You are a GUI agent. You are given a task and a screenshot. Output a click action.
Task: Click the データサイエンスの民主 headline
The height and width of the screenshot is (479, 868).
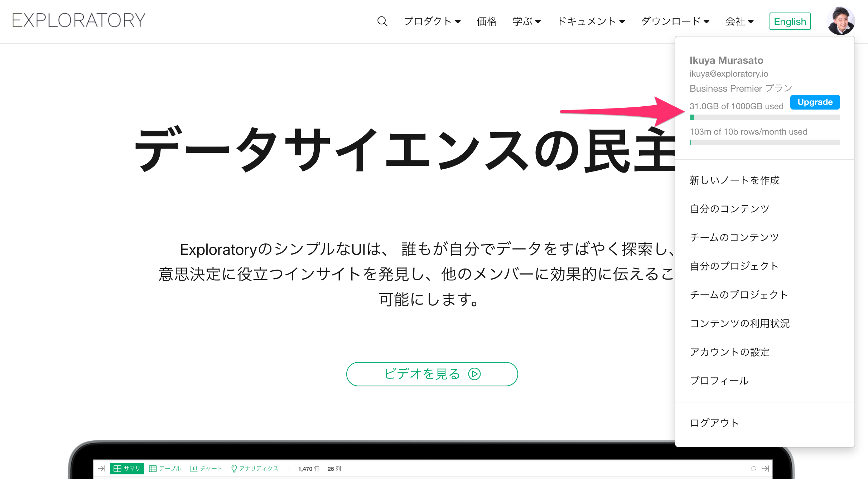click(x=405, y=150)
